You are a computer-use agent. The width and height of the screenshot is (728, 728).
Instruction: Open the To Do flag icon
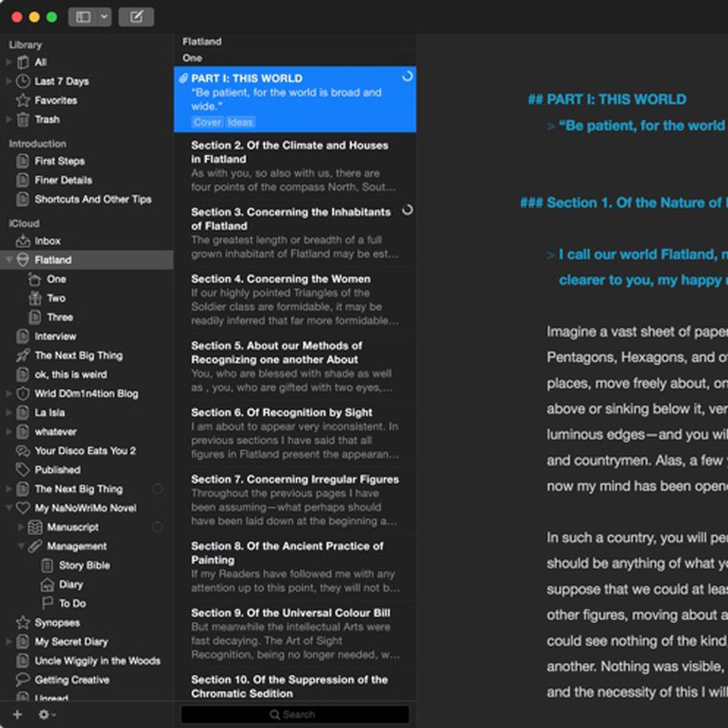(47, 604)
